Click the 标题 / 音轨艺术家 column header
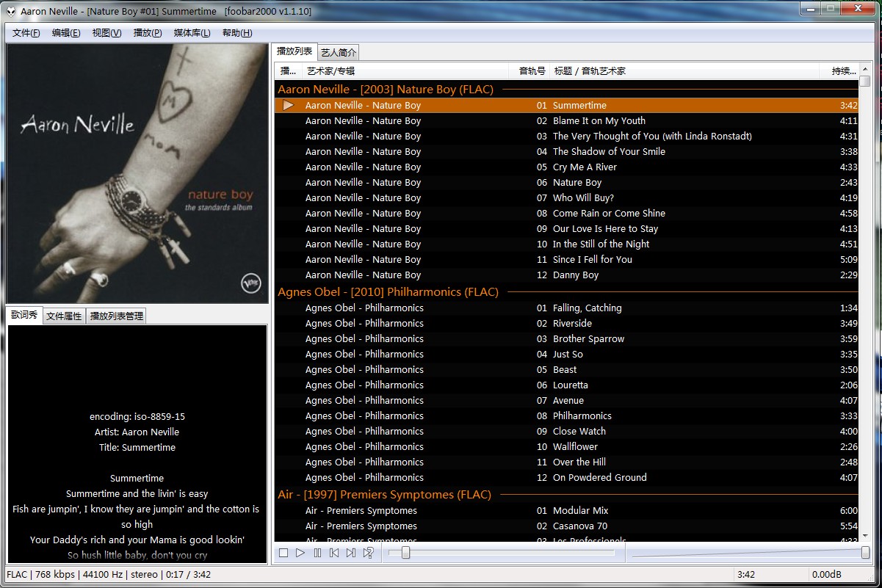This screenshot has width=882, height=588. point(685,71)
